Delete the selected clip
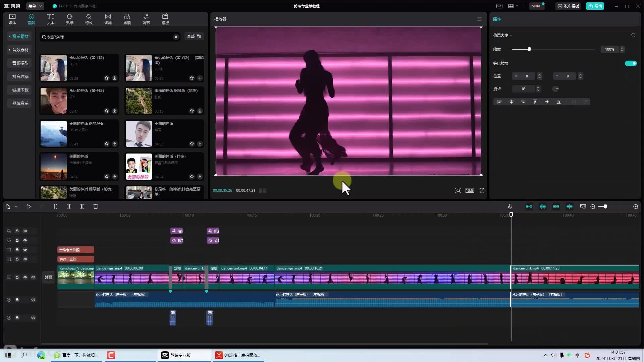 click(x=96, y=206)
